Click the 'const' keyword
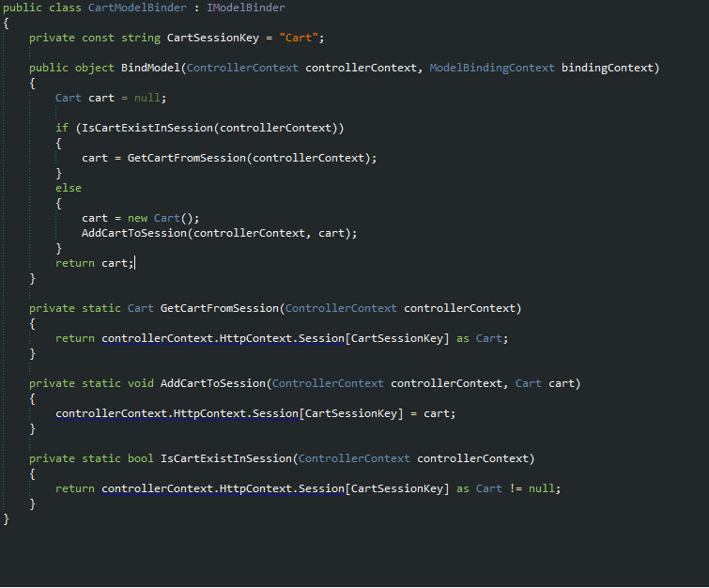The height and width of the screenshot is (588, 709). click(x=98, y=38)
